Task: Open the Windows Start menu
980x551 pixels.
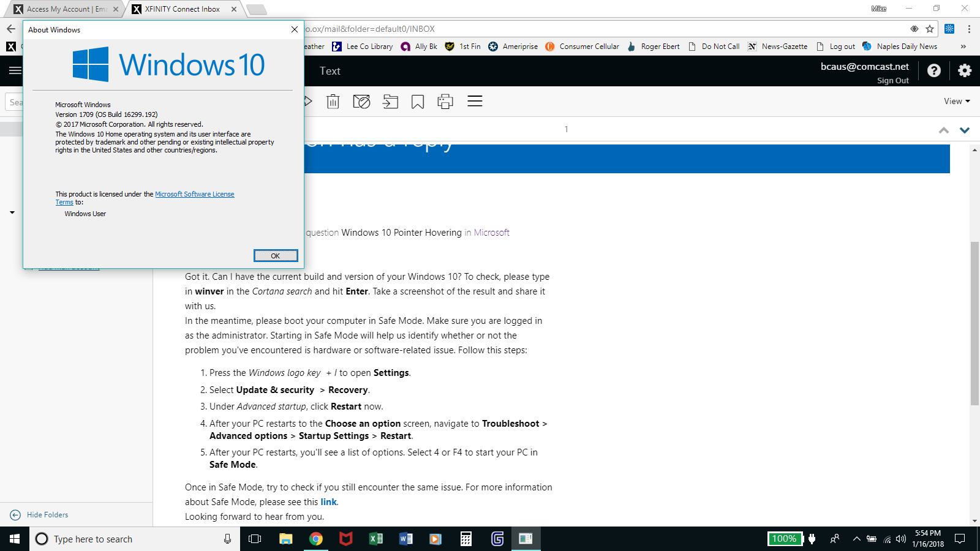Action: [x=15, y=539]
